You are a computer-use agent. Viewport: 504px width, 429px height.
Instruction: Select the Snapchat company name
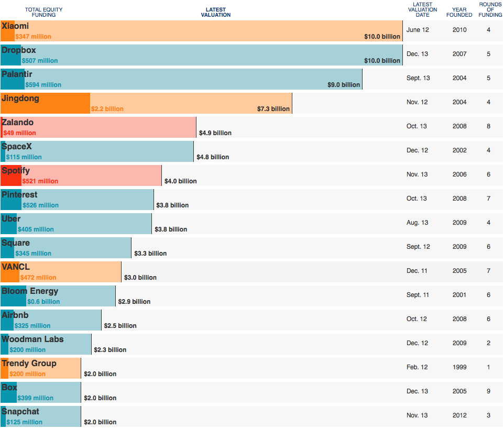(20, 412)
